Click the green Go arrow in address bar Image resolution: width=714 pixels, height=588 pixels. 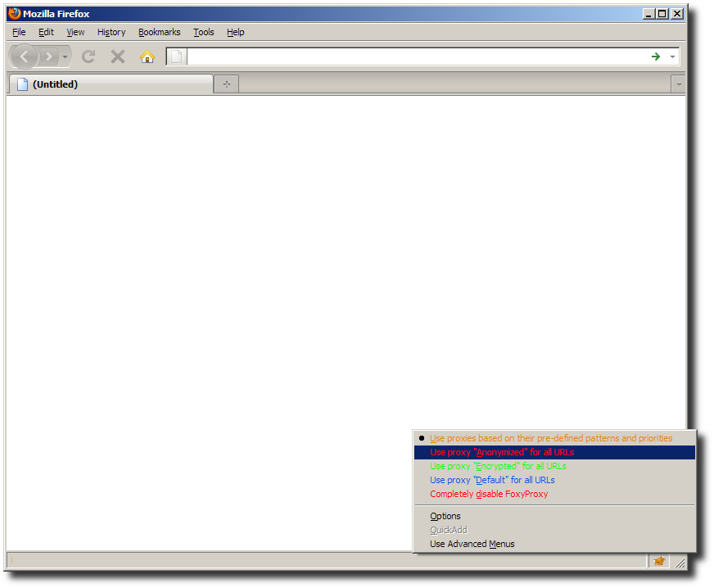654,57
